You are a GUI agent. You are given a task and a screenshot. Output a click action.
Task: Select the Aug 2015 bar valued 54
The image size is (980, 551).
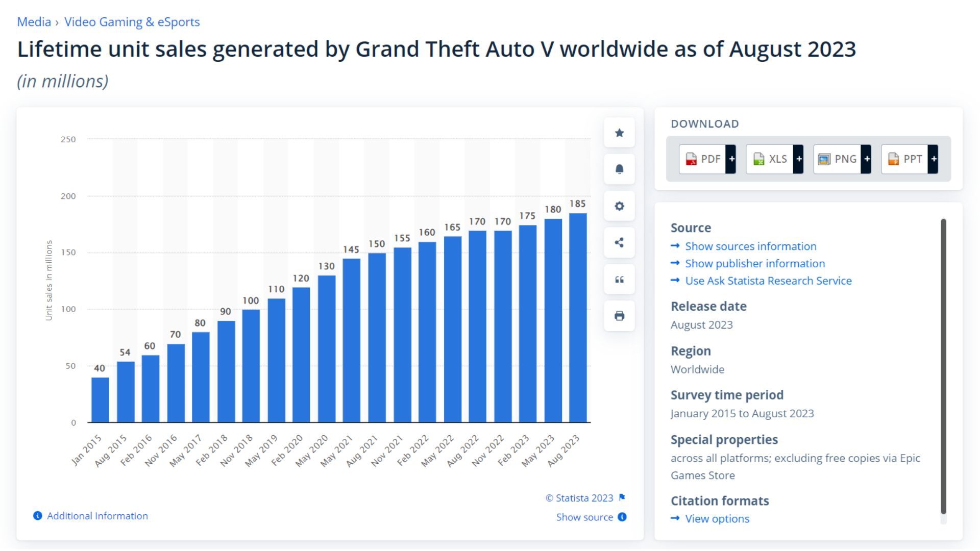pos(126,392)
